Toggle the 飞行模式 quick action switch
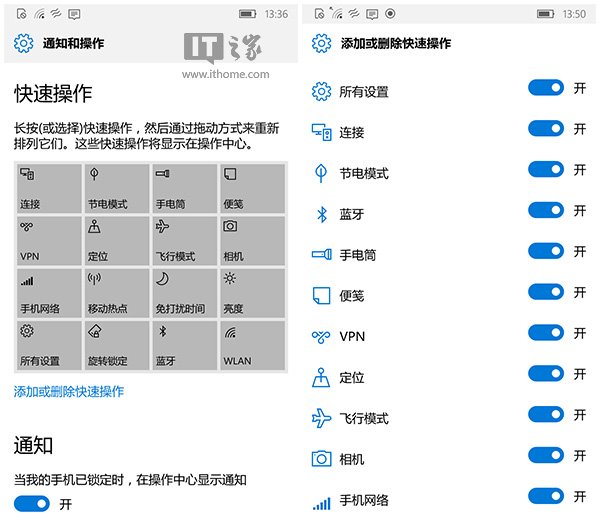600x531 pixels. tap(546, 415)
